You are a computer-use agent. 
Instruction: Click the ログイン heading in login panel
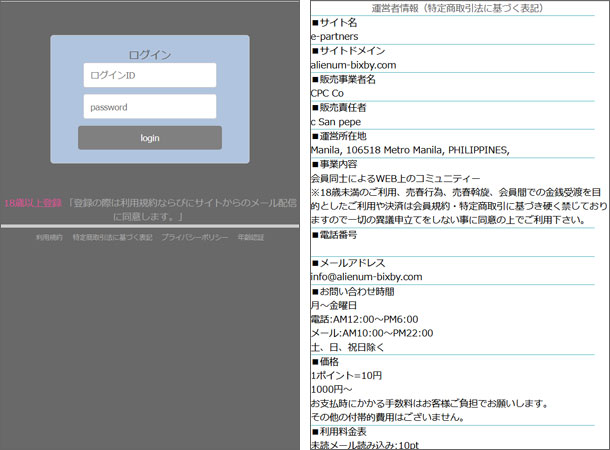(x=150, y=54)
